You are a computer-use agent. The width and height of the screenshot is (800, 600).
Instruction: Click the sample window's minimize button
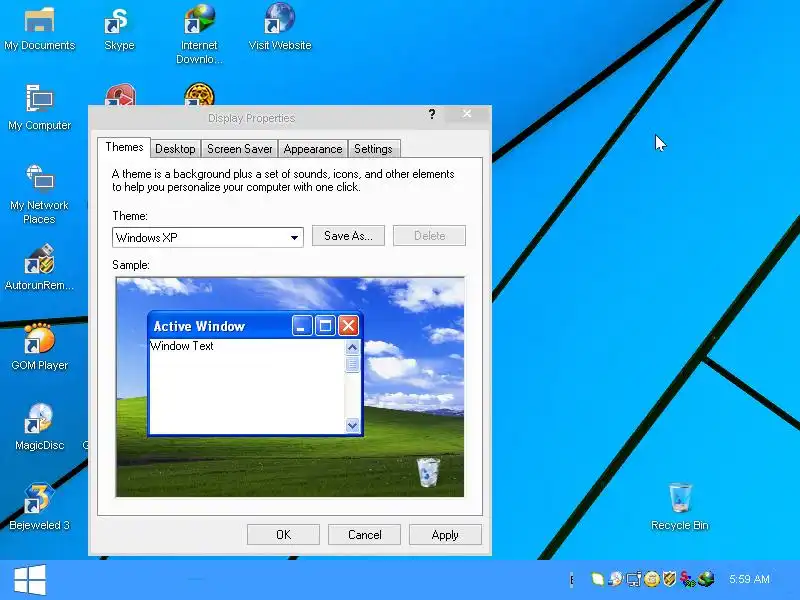click(x=302, y=326)
